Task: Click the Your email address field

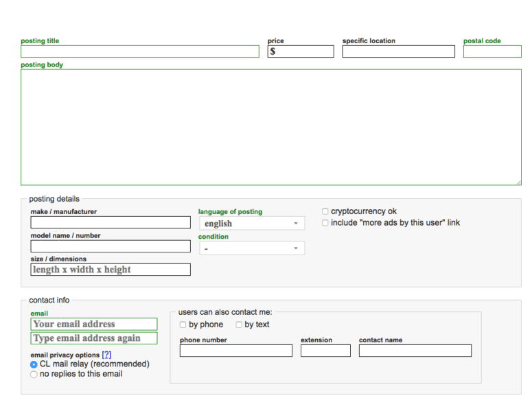Action: click(x=94, y=324)
